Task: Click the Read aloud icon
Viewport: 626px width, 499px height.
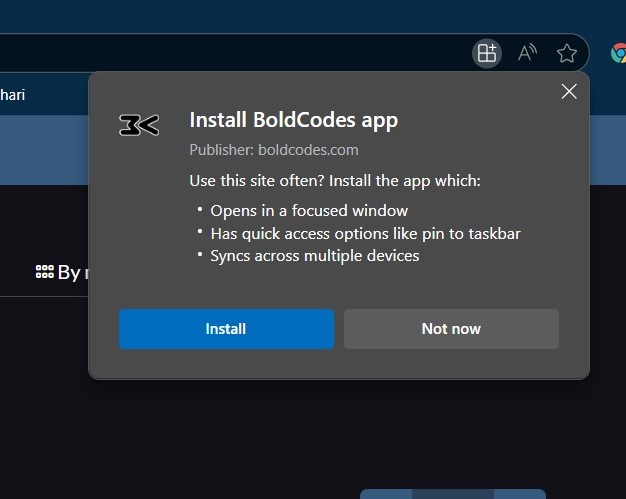Action: 528,53
